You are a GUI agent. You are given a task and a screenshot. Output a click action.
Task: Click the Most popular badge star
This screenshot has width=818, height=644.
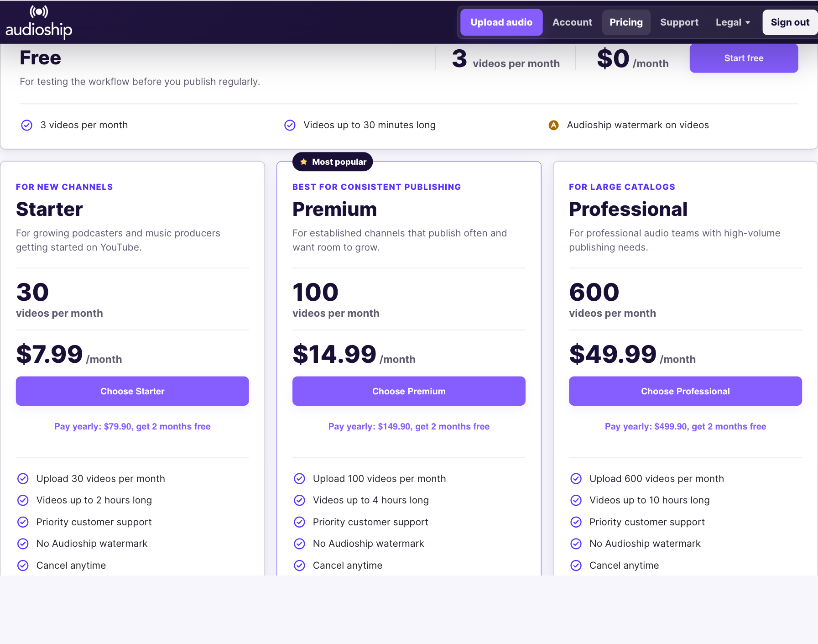[303, 162]
